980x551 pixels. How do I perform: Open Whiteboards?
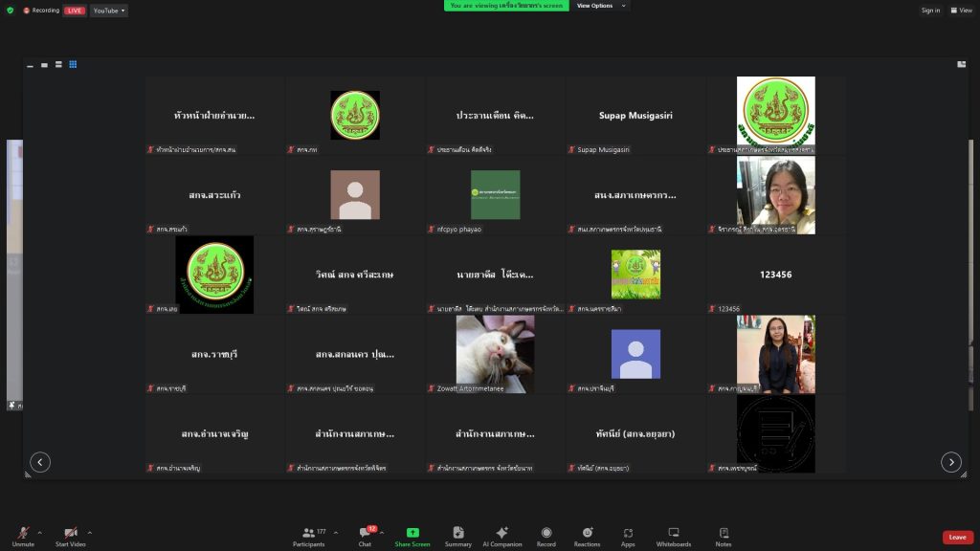tap(673, 536)
